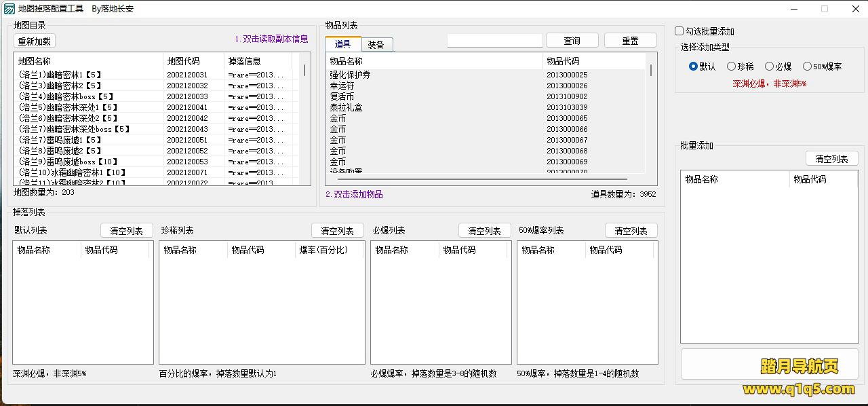
Task: Clear the 默认列表 drop list
Action: coord(127,231)
